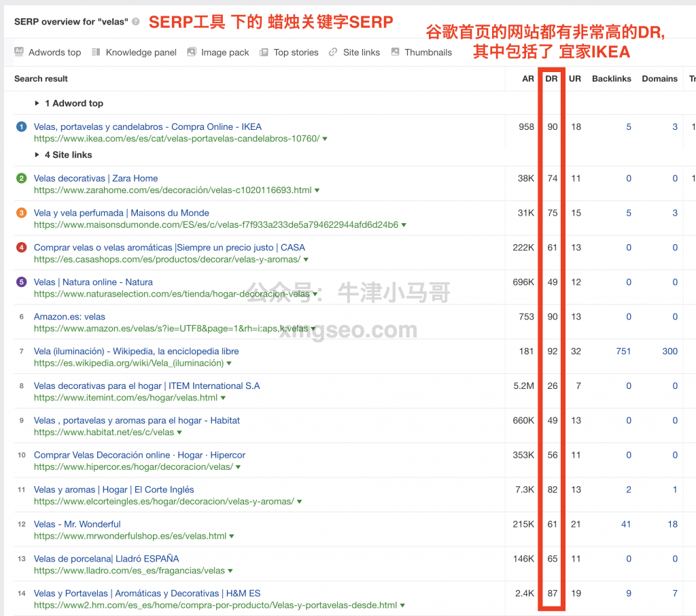Viewport: 696px width, 616px height.
Task: Select the Knowledge panel legend label
Action: [x=141, y=52]
